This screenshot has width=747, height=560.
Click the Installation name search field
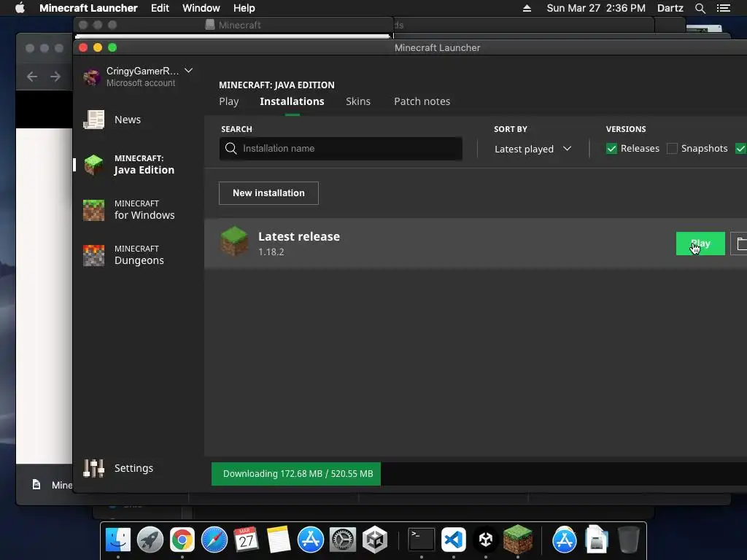click(x=341, y=149)
